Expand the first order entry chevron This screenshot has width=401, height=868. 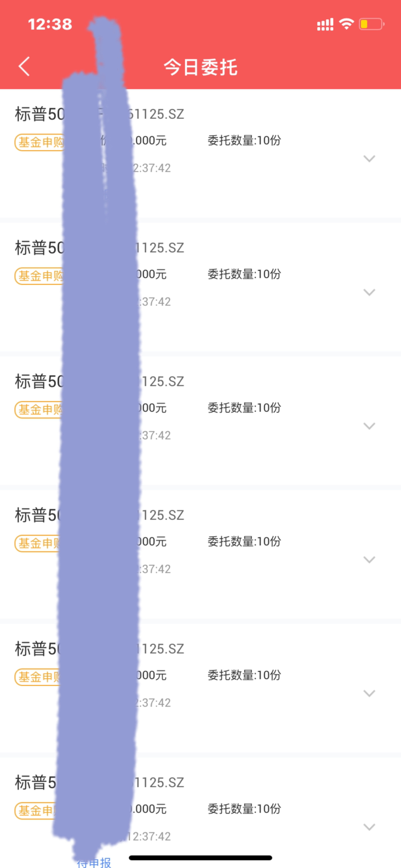point(370,159)
